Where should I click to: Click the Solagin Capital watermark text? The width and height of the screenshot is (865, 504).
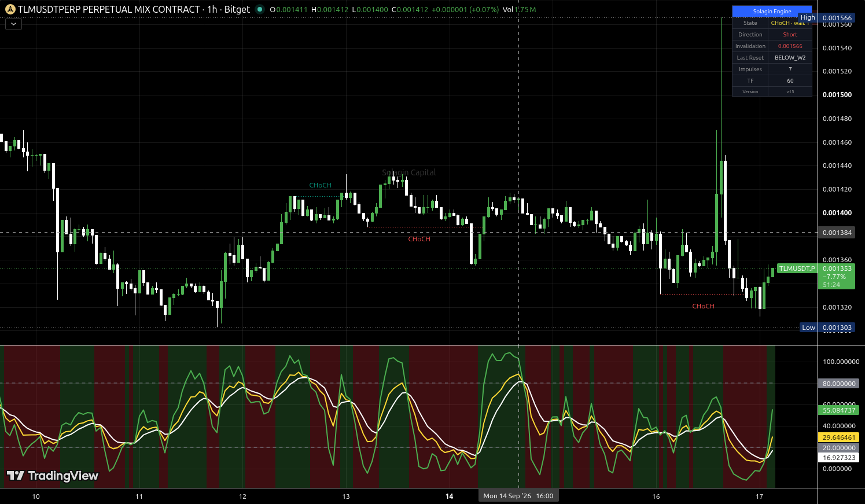(x=409, y=172)
